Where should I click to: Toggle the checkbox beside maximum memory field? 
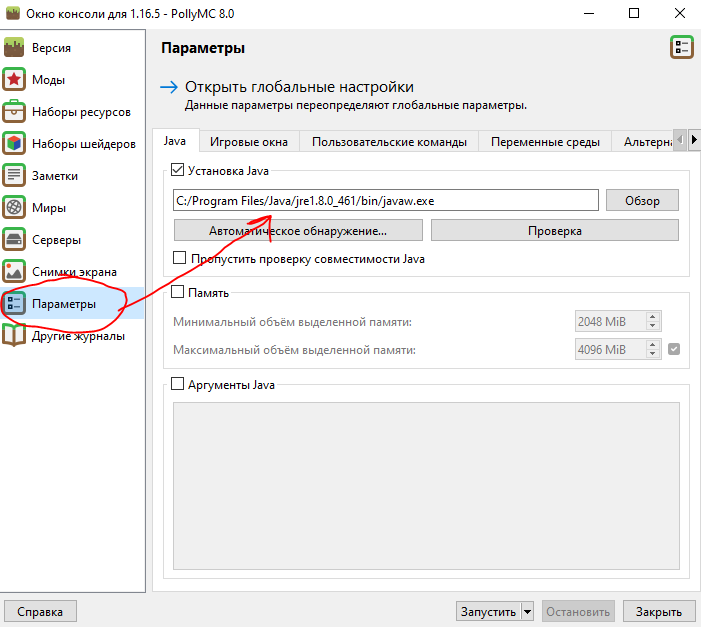pos(674,349)
